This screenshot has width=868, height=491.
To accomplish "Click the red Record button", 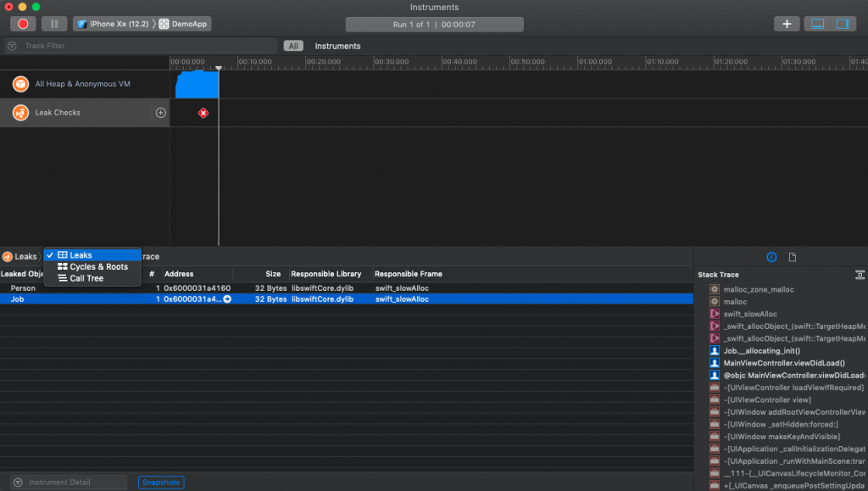I will coord(23,24).
